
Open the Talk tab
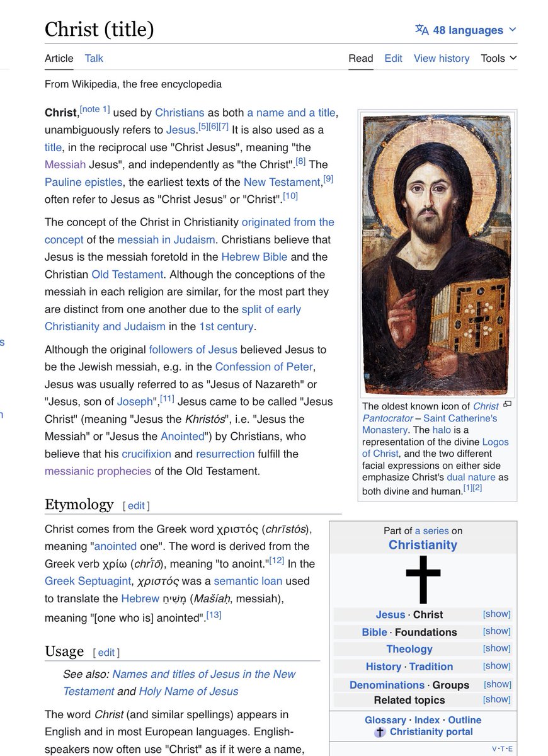coord(94,58)
